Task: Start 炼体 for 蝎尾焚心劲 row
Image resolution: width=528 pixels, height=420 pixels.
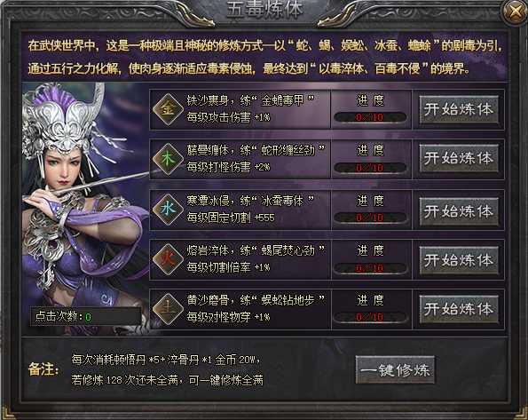Action: pyautogui.click(x=459, y=260)
